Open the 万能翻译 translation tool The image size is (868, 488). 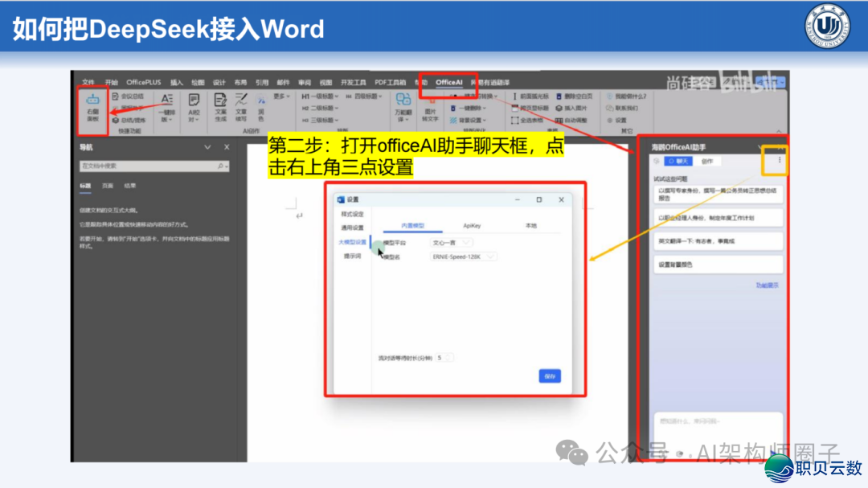[402, 109]
